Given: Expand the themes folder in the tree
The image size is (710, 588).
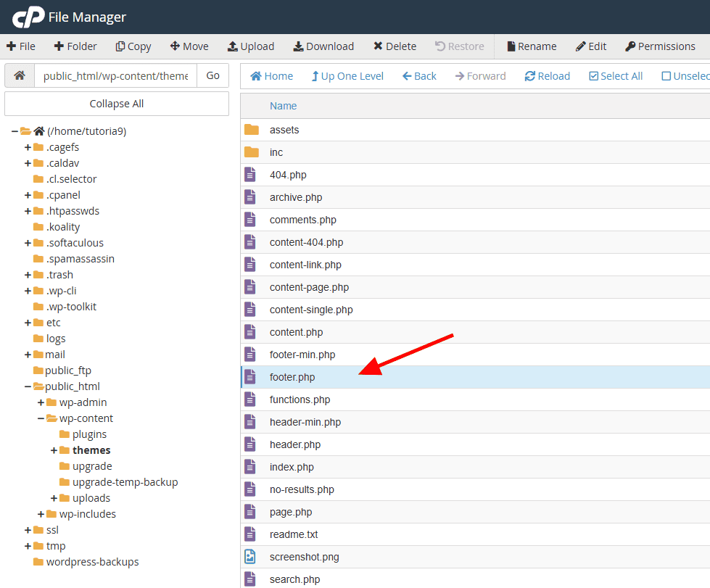Looking at the screenshot, I should pyautogui.click(x=52, y=450).
